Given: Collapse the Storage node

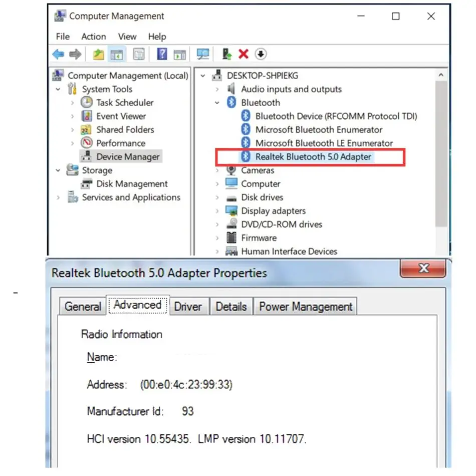Looking at the screenshot, I should [x=58, y=170].
